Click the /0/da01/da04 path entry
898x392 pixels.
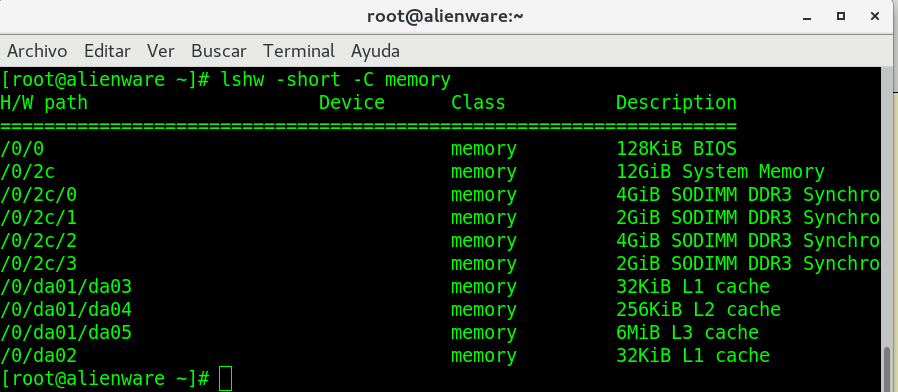click(66, 309)
